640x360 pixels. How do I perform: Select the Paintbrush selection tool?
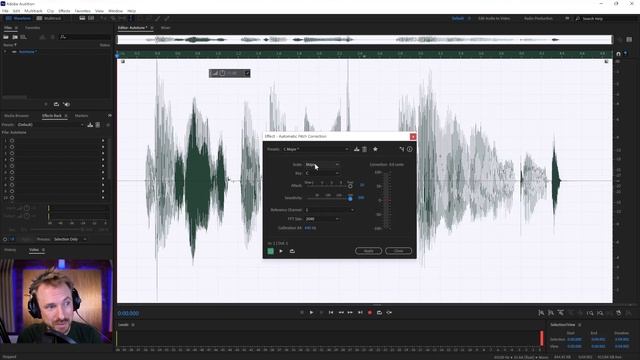point(158,18)
